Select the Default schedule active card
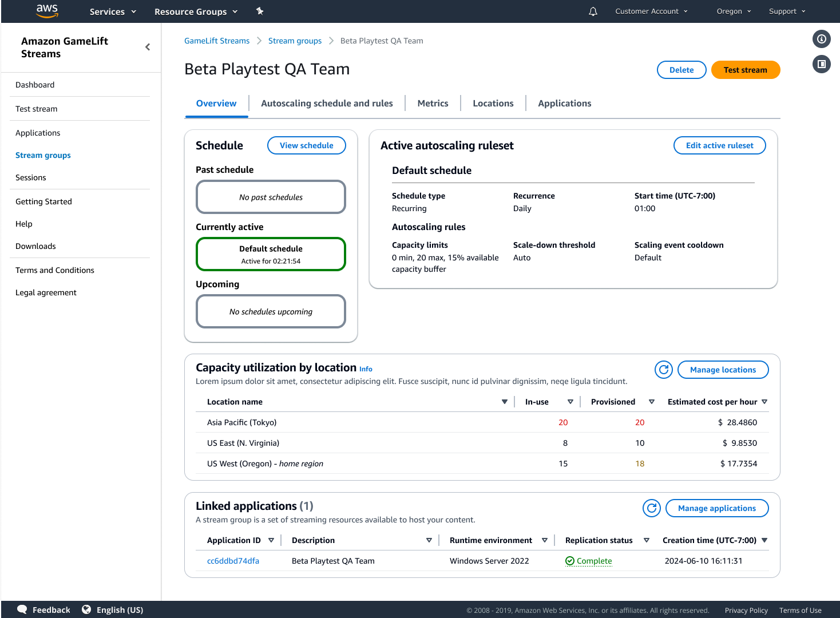840x618 pixels. point(271,254)
